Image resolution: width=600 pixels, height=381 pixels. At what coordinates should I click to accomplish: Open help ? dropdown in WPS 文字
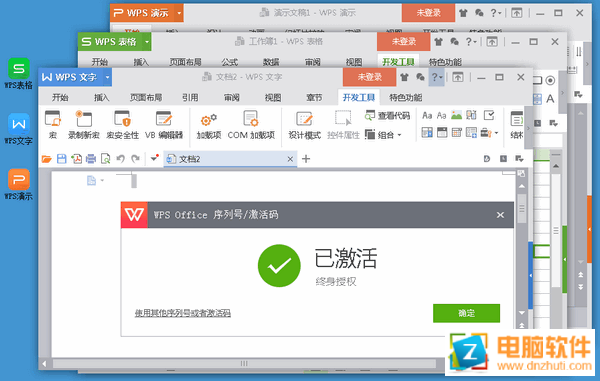(437, 77)
